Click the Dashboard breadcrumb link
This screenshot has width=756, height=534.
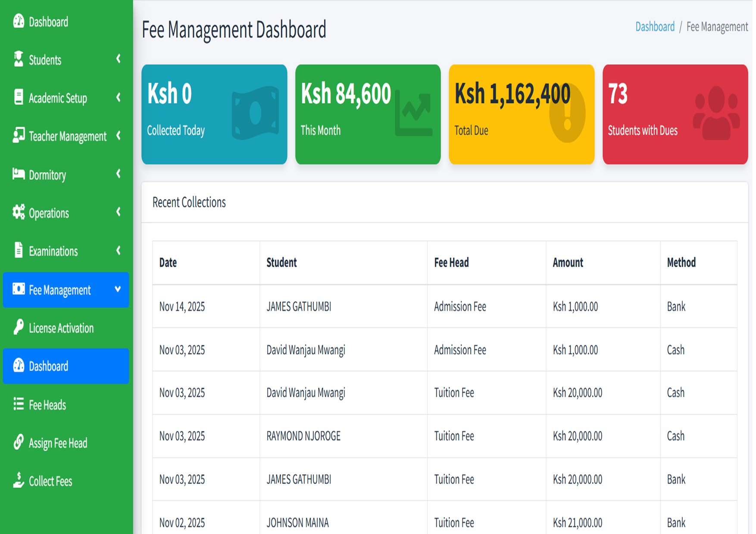pyautogui.click(x=655, y=27)
